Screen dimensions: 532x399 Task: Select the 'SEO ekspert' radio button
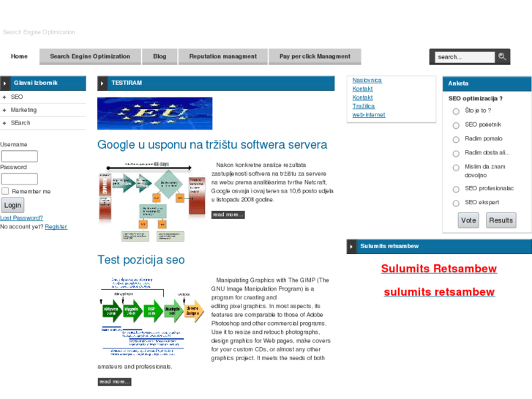click(x=456, y=203)
